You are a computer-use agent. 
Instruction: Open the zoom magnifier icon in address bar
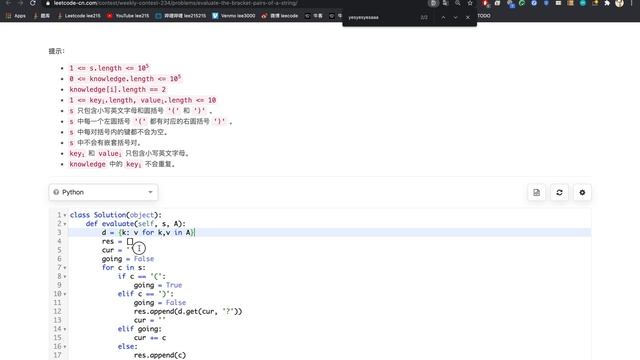click(458, 3)
